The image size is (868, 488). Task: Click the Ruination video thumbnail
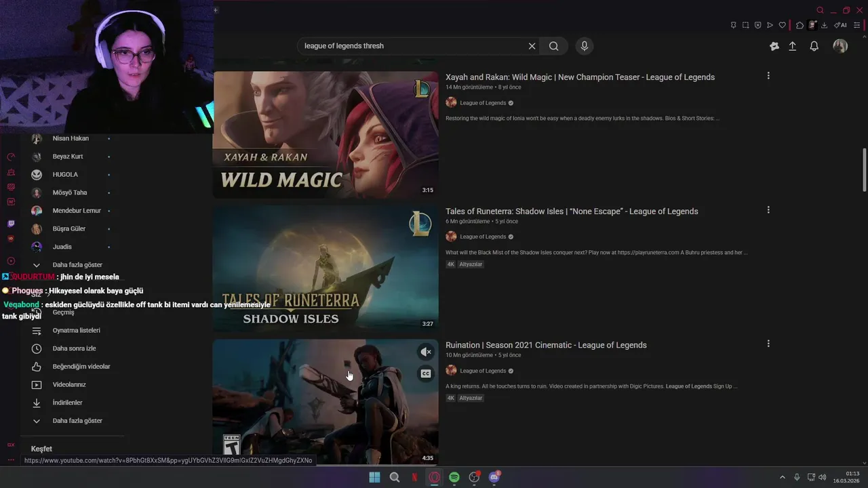[325, 403]
